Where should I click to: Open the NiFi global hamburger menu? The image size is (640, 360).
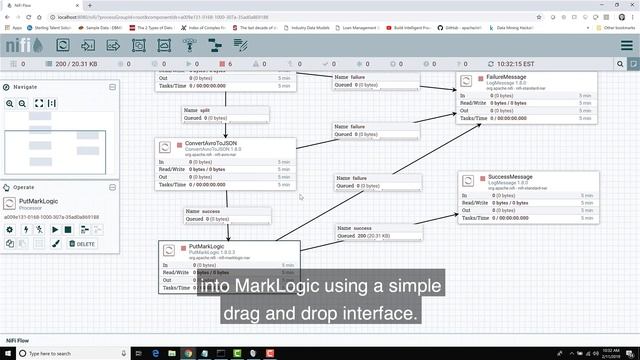(627, 45)
